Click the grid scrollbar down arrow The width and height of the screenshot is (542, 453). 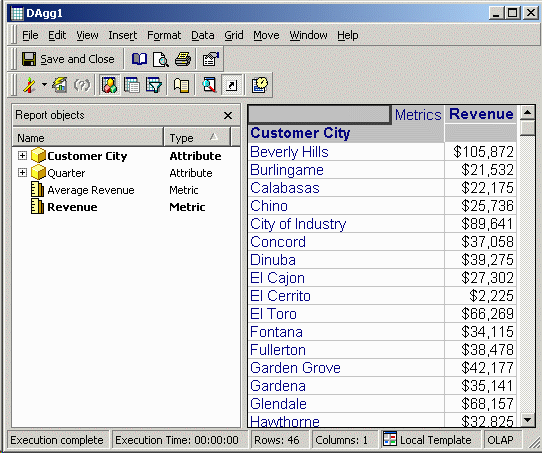pyautogui.click(x=527, y=420)
